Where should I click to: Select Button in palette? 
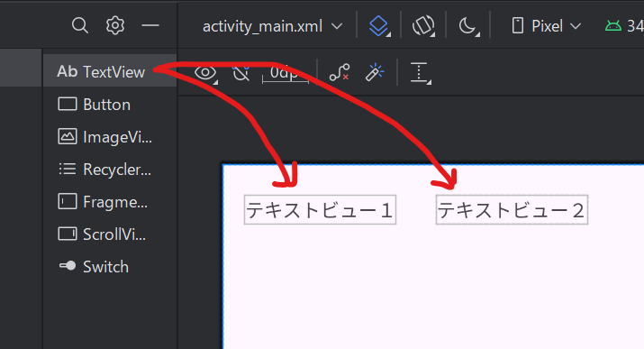coord(110,105)
